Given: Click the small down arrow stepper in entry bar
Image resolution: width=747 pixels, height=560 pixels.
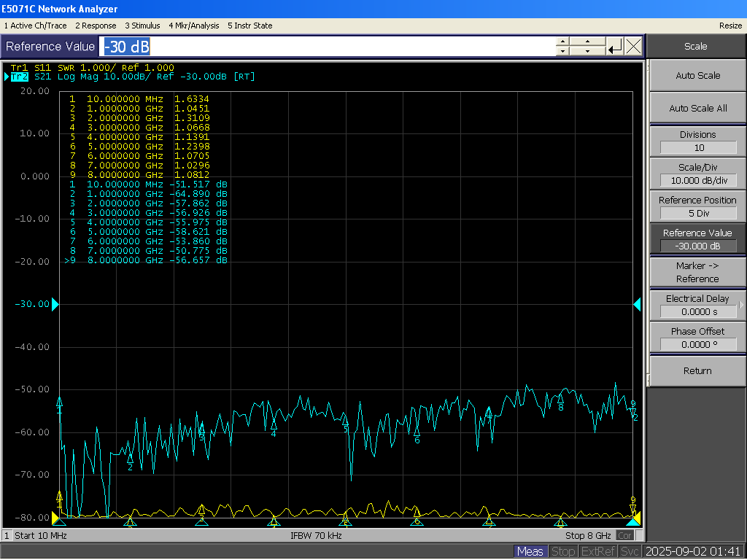Looking at the screenshot, I should tap(562, 52).
